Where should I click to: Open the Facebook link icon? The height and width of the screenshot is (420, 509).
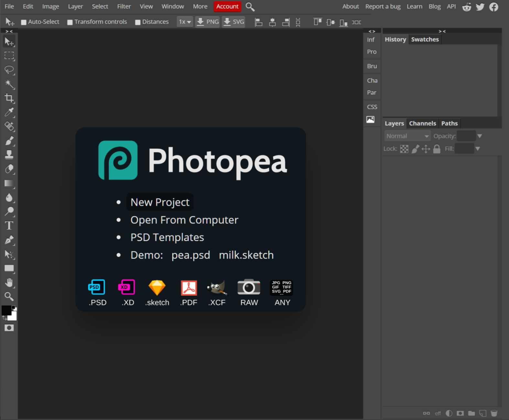494,6
